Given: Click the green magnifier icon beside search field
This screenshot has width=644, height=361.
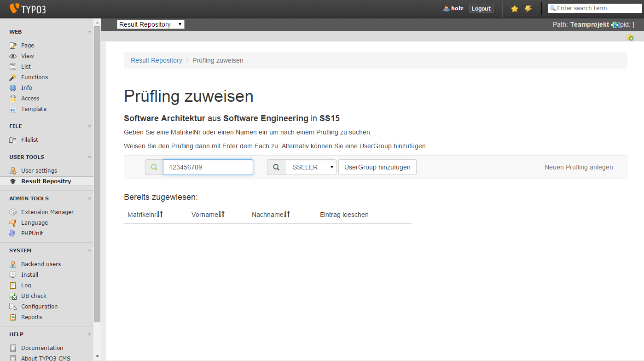Looking at the screenshot, I should (154, 167).
